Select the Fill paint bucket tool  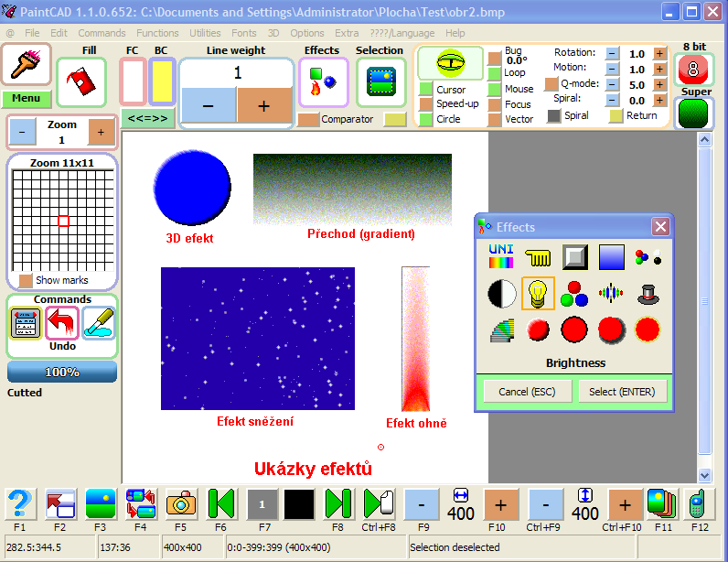pyautogui.click(x=81, y=82)
